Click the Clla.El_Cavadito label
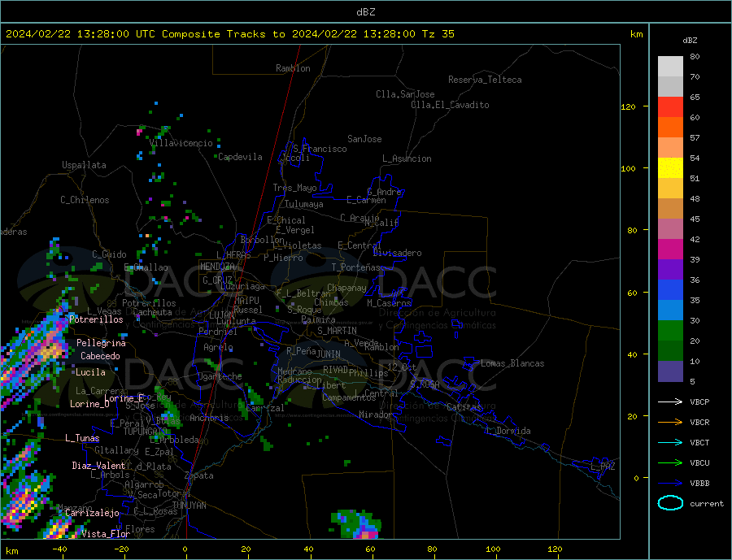732x560 pixels. [x=450, y=105]
